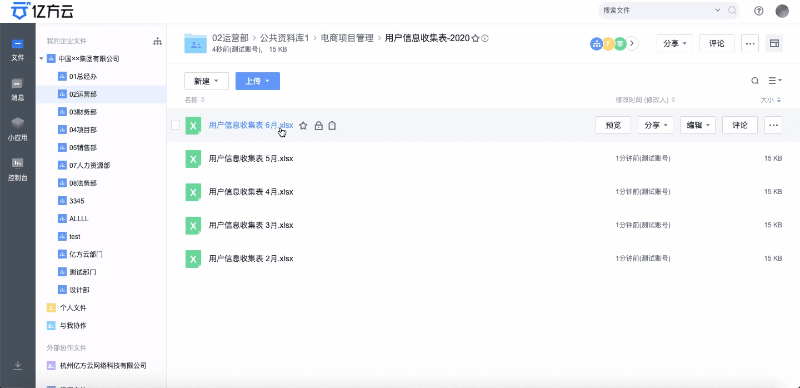Sort by 修改时间 (修改人) column header
The height and width of the screenshot is (388, 800).
[x=645, y=100]
